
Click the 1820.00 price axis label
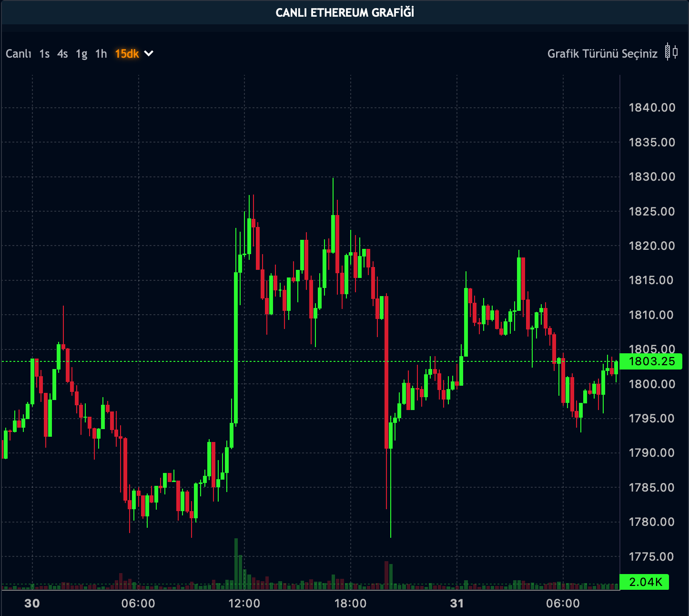pyautogui.click(x=652, y=246)
